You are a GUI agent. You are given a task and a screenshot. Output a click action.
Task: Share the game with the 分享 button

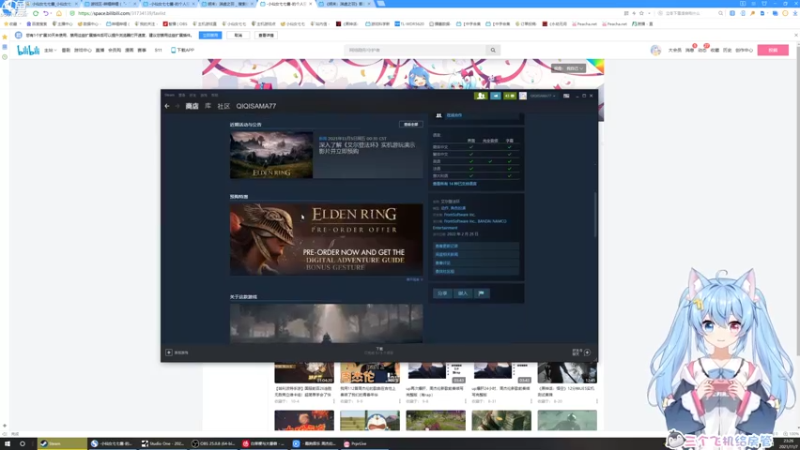click(442, 293)
